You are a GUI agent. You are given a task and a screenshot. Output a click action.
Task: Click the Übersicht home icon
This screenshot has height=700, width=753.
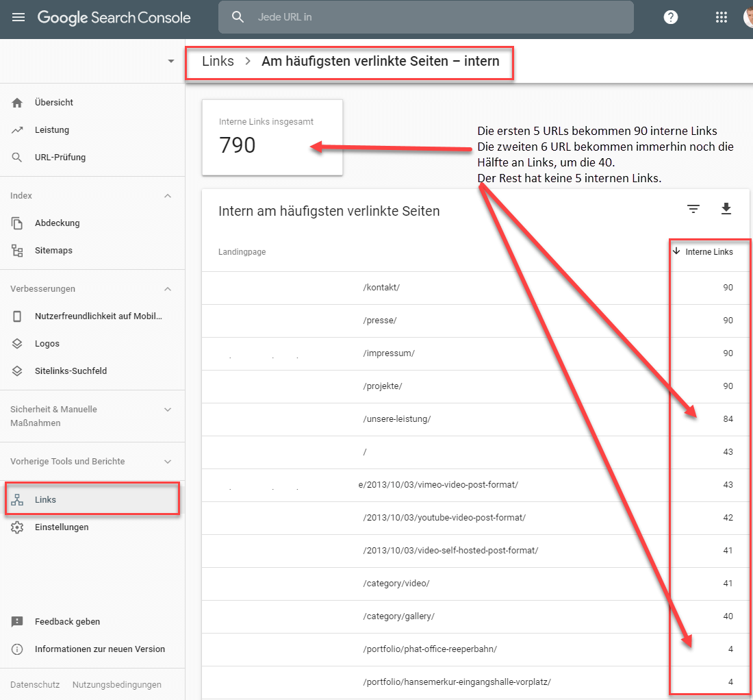pyautogui.click(x=17, y=102)
